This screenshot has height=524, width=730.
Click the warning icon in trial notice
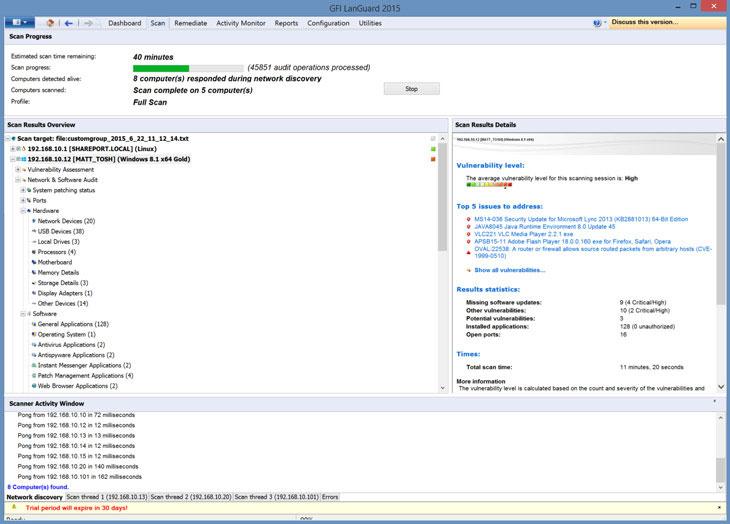tap(14, 507)
